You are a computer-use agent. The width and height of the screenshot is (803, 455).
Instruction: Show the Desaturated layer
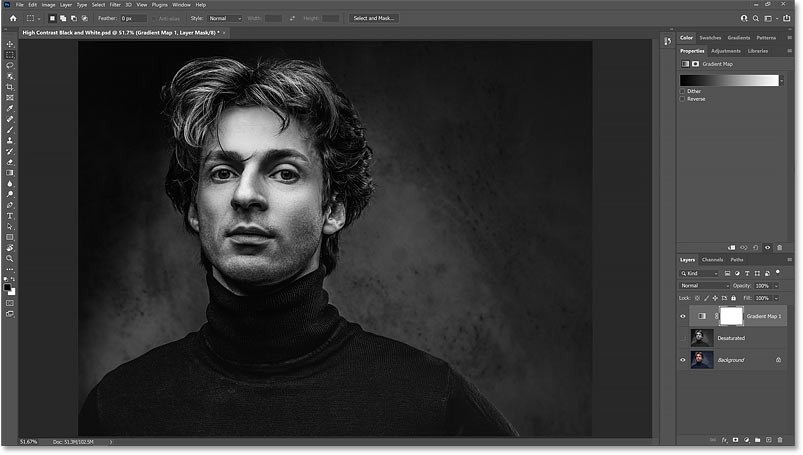[x=683, y=338]
